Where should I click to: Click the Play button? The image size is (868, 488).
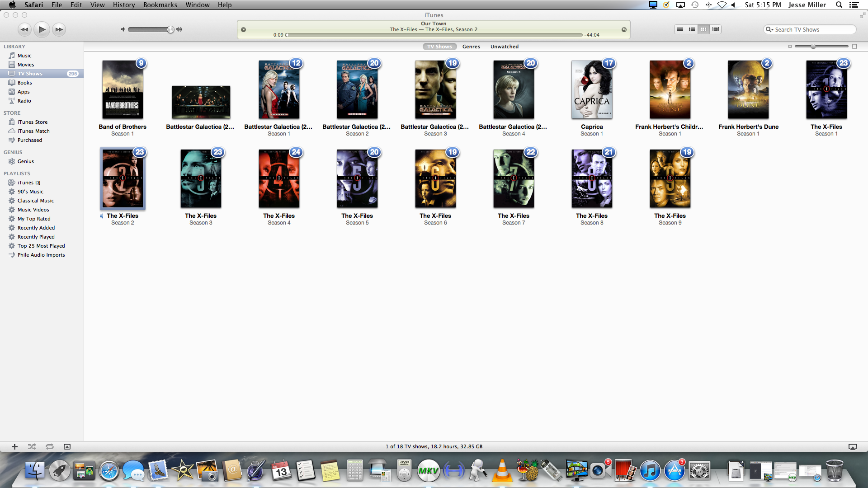click(x=42, y=29)
